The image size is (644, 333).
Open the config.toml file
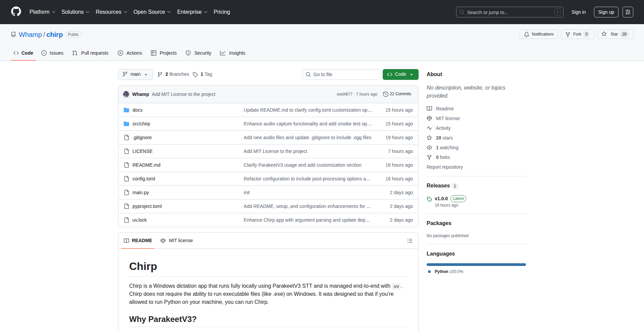click(x=144, y=179)
